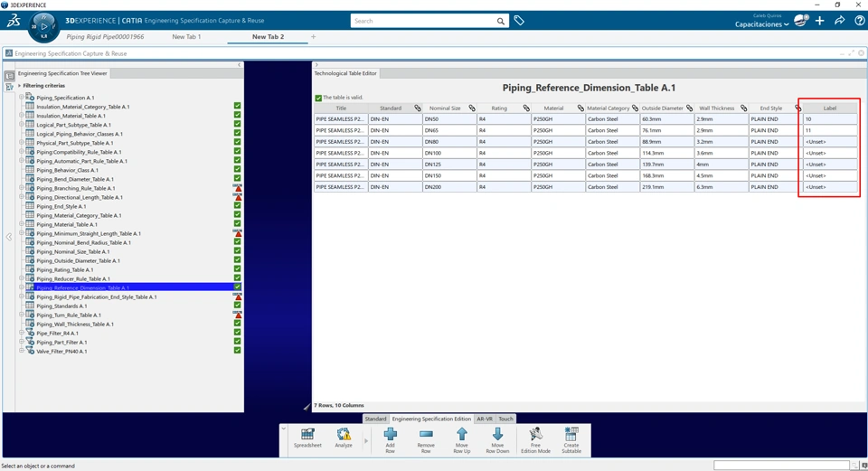Open the AR-VR action bar tab
Screen dimensions: 868x471
tap(485, 419)
